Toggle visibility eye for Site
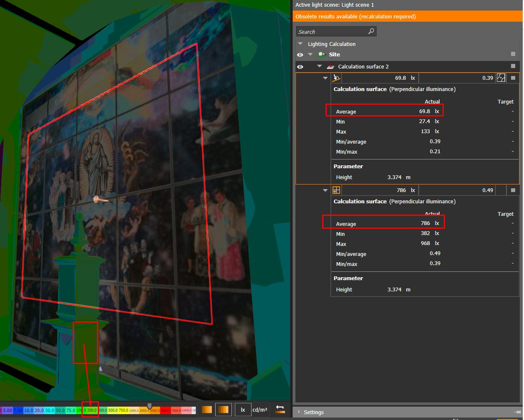 coord(300,55)
